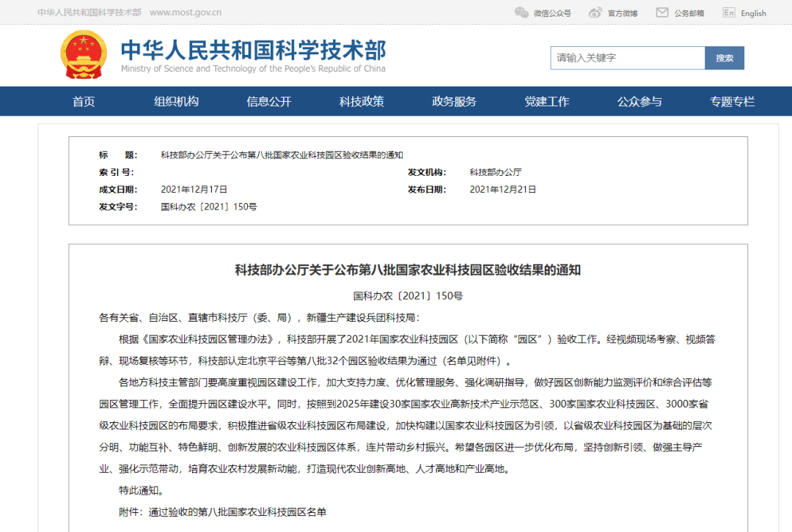Click the En language icon

point(729,12)
